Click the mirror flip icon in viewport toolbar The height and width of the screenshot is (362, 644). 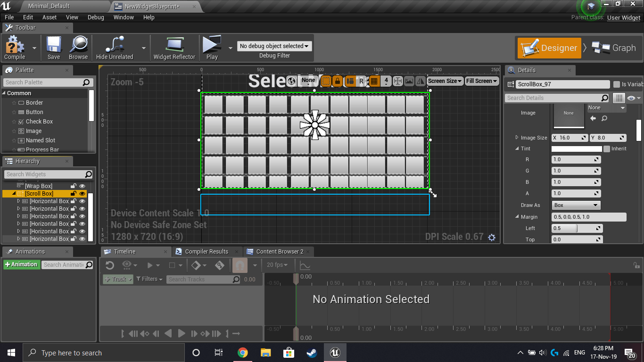[x=421, y=81]
